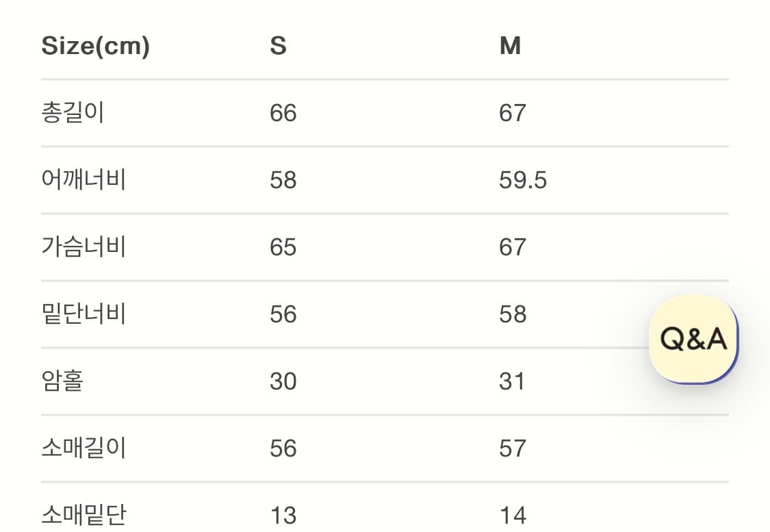Select the S size column header
The height and width of the screenshot is (532, 770).
(278, 46)
